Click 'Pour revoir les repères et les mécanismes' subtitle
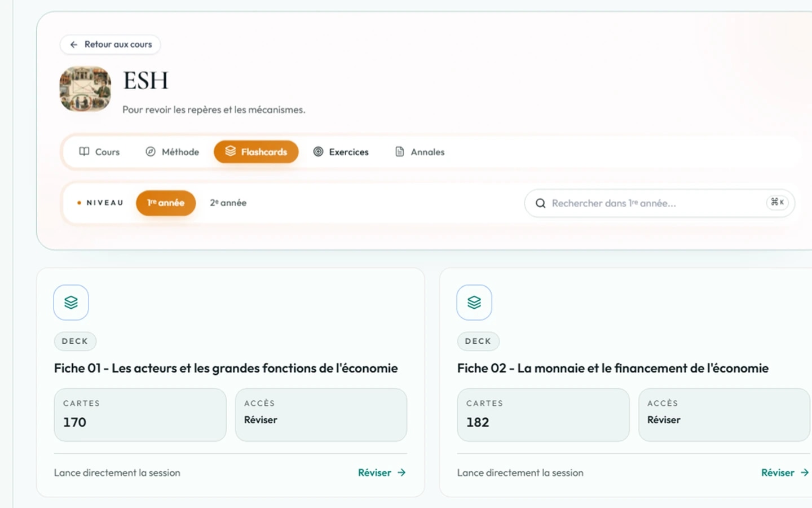 214,110
